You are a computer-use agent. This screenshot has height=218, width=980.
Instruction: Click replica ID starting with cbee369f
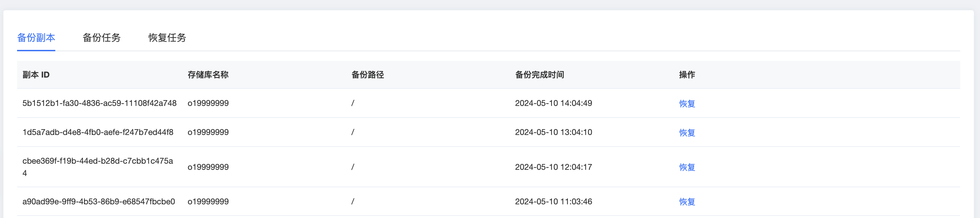[98, 161]
